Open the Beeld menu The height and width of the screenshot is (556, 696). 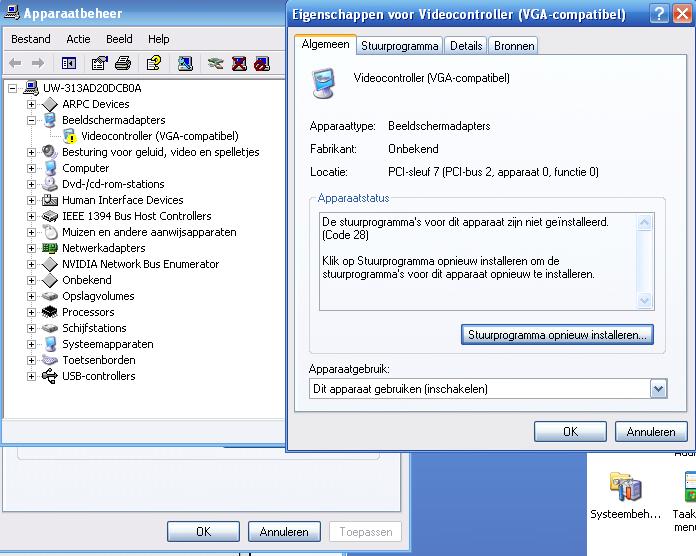tap(119, 39)
